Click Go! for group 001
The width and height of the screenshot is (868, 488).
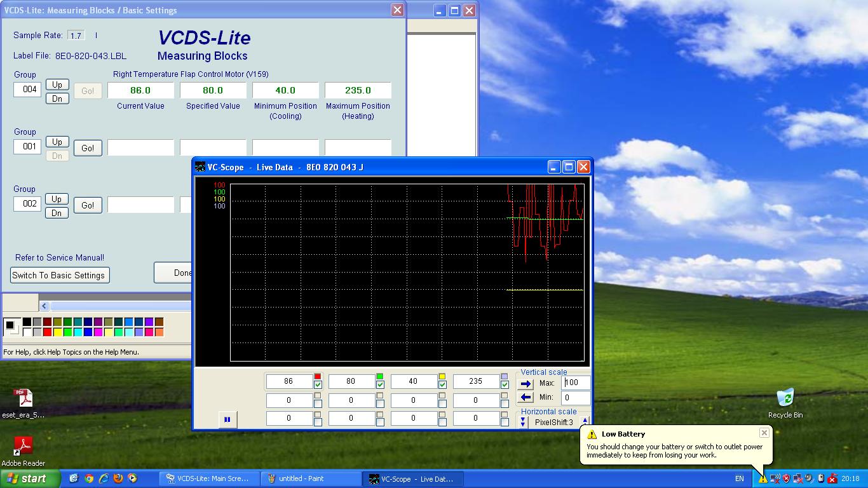pos(88,148)
